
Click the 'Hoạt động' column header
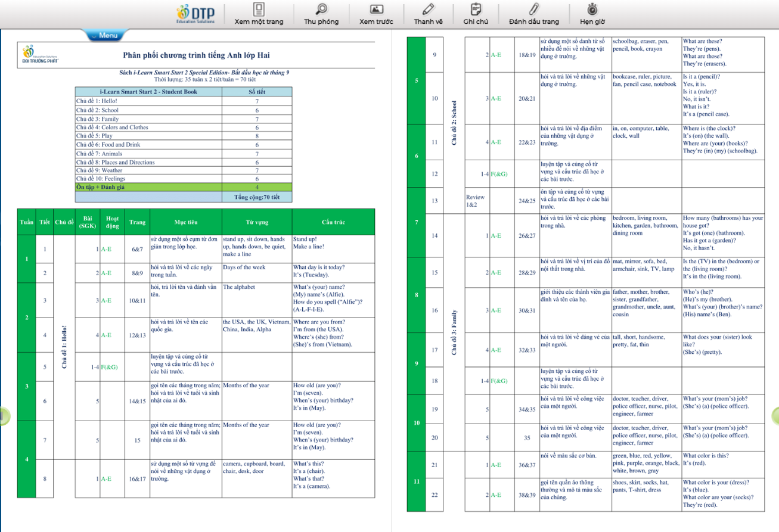coord(112,222)
